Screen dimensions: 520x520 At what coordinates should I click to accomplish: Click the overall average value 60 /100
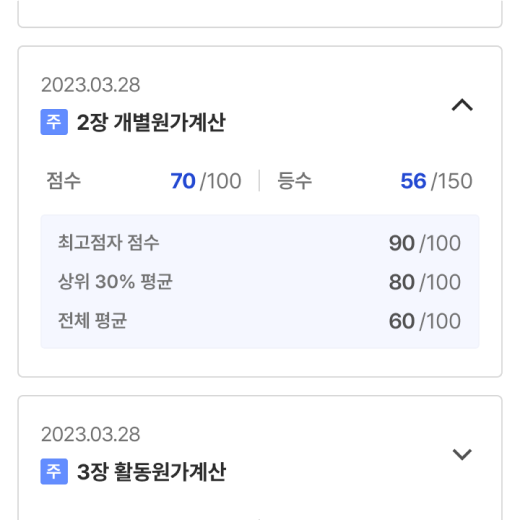click(x=425, y=321)
